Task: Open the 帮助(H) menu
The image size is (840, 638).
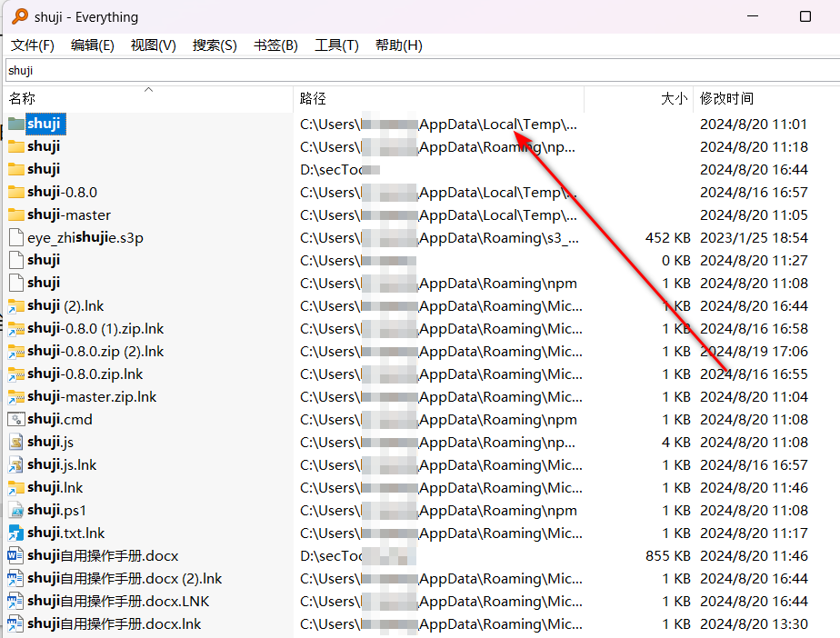Action: coord(398,45)
